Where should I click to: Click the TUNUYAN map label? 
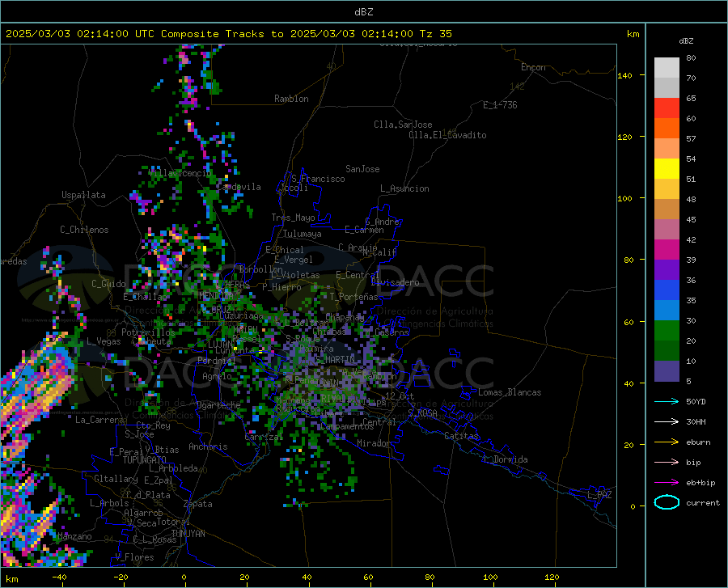(x=188, y=533)
